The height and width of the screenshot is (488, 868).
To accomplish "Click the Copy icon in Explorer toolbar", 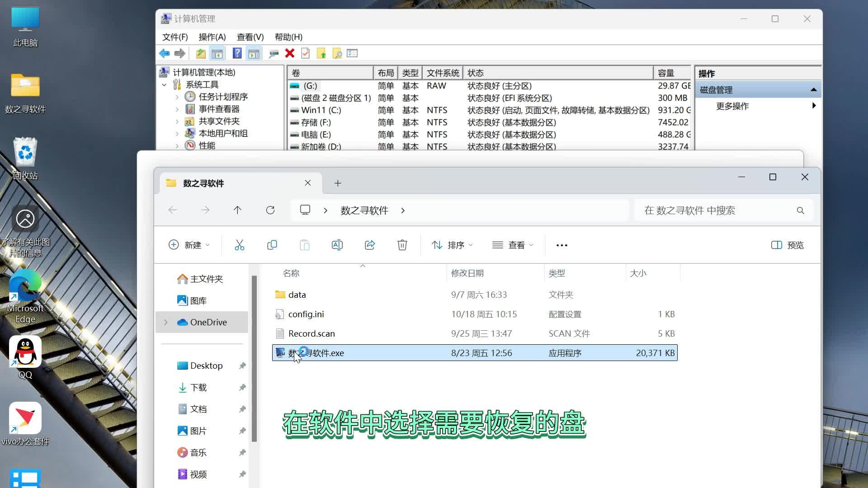I will (x=272, y=245).
